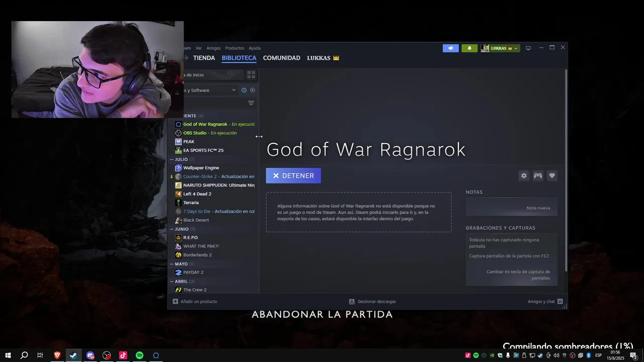Open the green notifications bell
This screenshot has height=362, width=644.
point(469,48)
